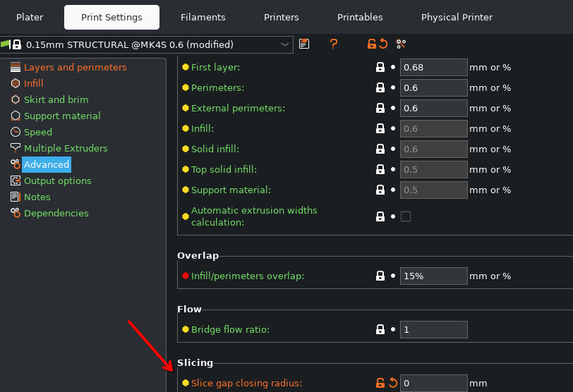Click the lock icon for External perimeters
The image size is (573, 392).
pyautogui.click(x=380, y=108)
